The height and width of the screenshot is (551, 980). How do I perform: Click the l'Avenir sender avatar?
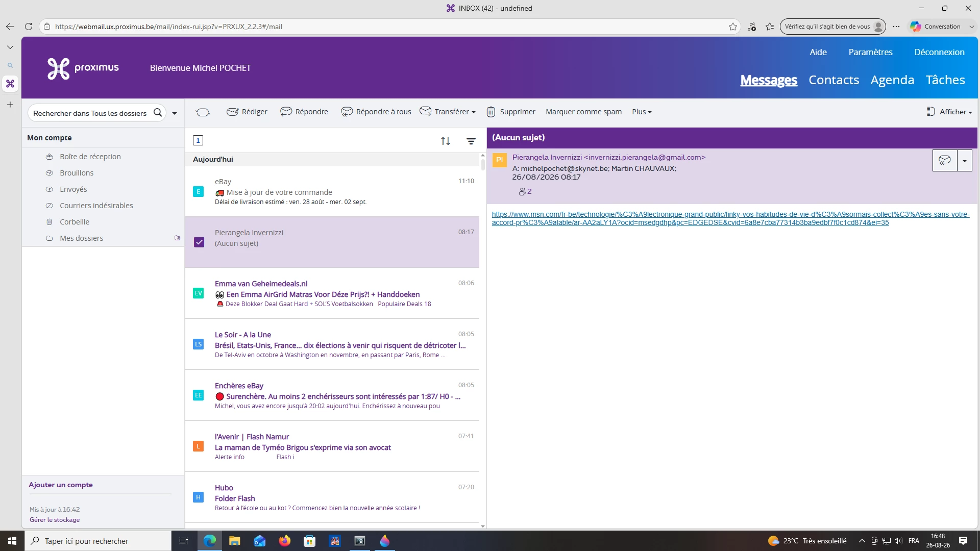click(199, 446)
